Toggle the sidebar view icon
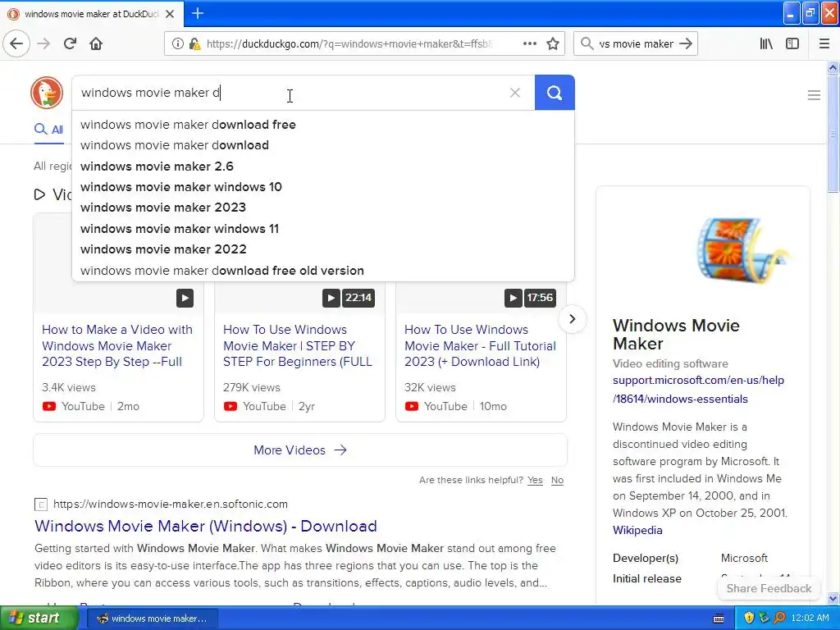Image resolution: width=840 pixels, height=630 pixels. tap(792, 43)
